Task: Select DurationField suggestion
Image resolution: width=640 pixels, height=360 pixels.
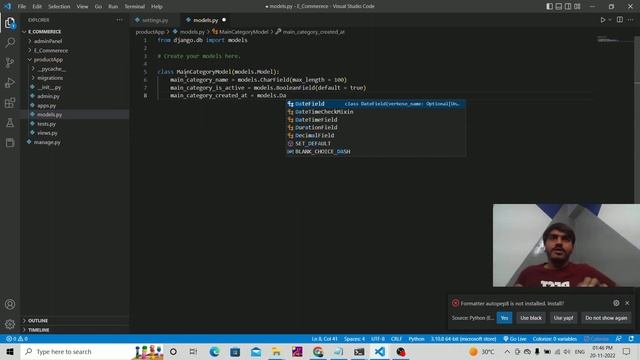Action: click(376, 128)
